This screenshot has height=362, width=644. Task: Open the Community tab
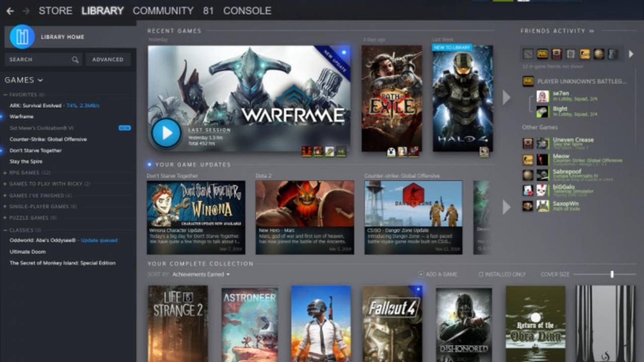(x=163, y=11)
